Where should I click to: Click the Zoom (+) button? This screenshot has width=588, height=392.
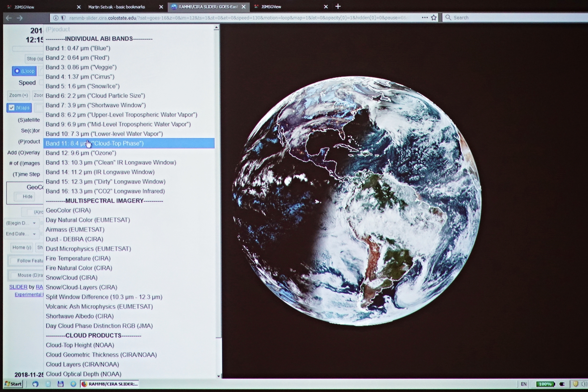[x=18, y=95]
